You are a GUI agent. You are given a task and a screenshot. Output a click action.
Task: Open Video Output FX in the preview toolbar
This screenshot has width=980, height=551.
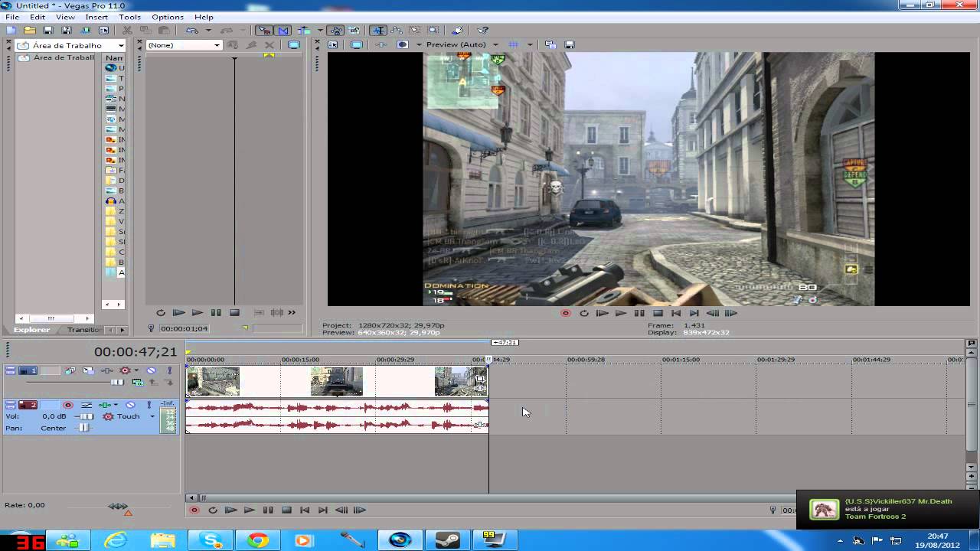pyautogui.click(x=381, y=44)
